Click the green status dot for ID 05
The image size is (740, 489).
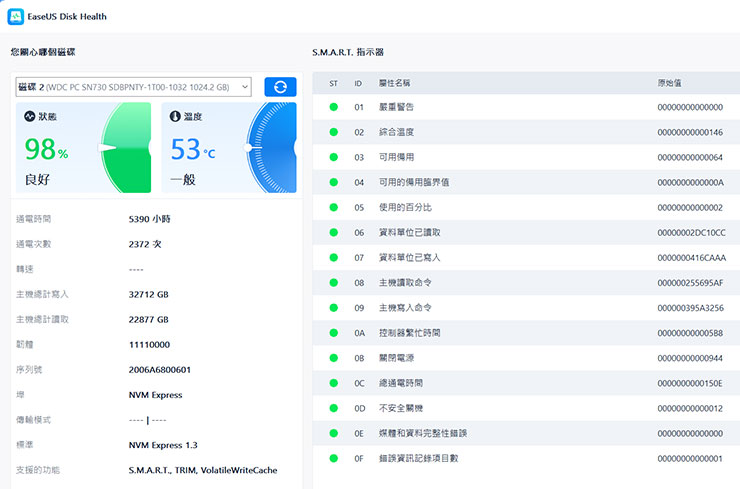point(334,207)
